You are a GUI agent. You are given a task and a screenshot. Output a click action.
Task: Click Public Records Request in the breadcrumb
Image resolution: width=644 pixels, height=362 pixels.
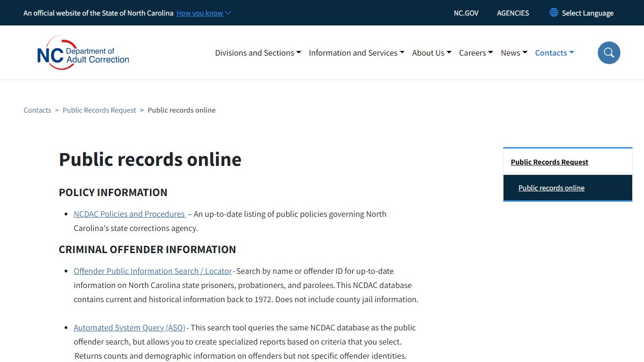[x=99, y=110]
